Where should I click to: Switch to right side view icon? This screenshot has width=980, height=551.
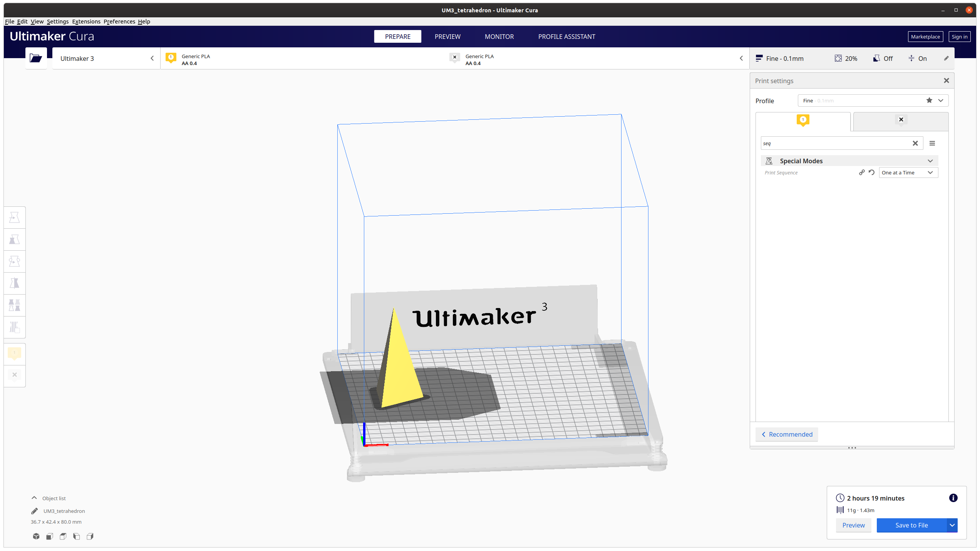(90, 536)
